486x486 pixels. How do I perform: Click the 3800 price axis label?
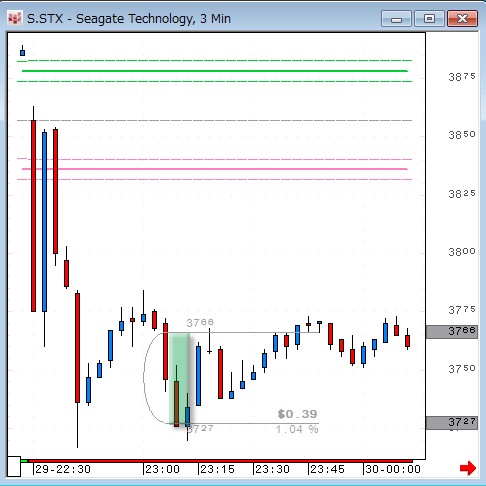462,252
